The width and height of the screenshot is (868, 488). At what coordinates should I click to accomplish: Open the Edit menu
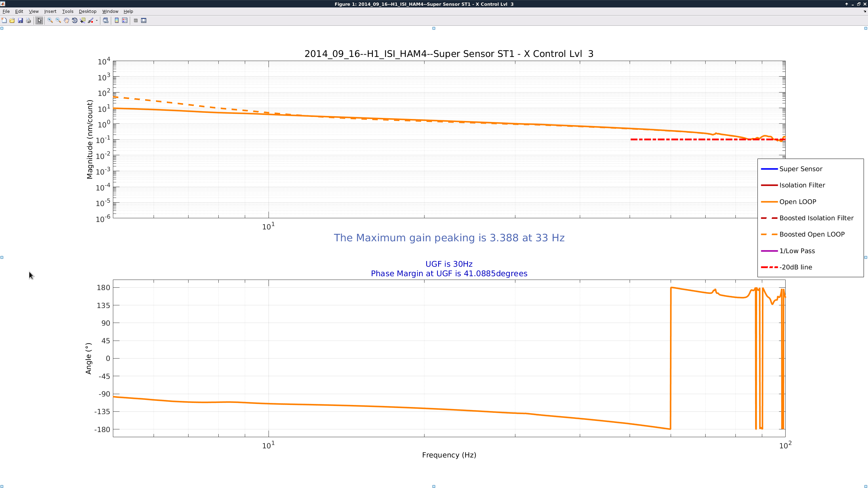point(19,11)
